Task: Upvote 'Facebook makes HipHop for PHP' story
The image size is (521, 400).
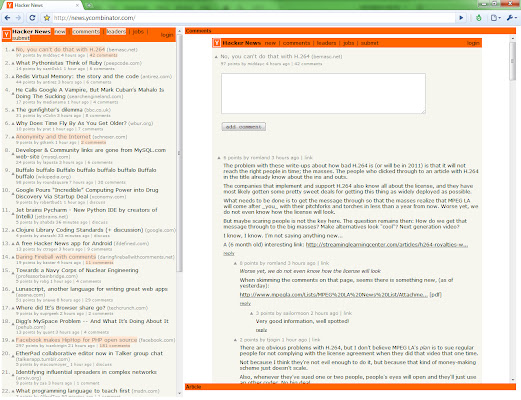Action: (x=13, y=340)
